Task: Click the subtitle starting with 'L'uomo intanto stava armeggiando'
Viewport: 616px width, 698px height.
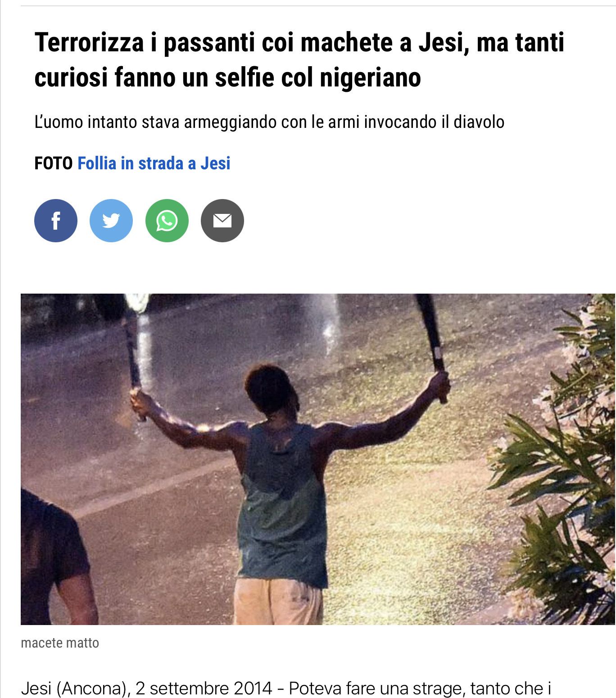Action: click(x=269, y=122)
